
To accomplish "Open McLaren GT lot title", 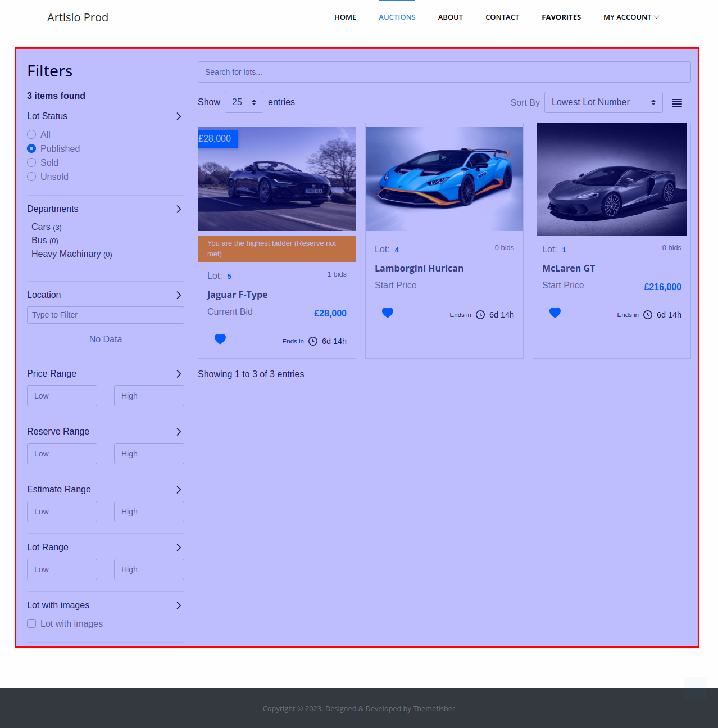I will point(569,269).
